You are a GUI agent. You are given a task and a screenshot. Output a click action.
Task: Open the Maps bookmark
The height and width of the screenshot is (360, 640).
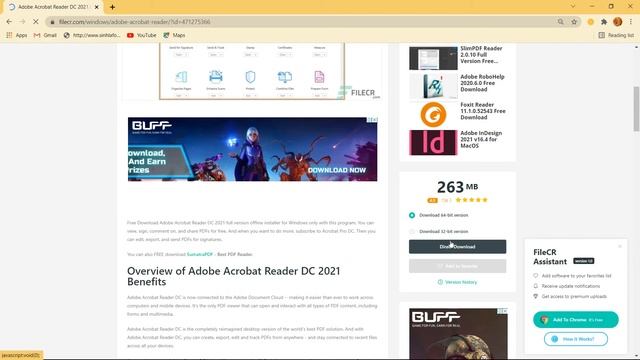[x=174, y=36]
